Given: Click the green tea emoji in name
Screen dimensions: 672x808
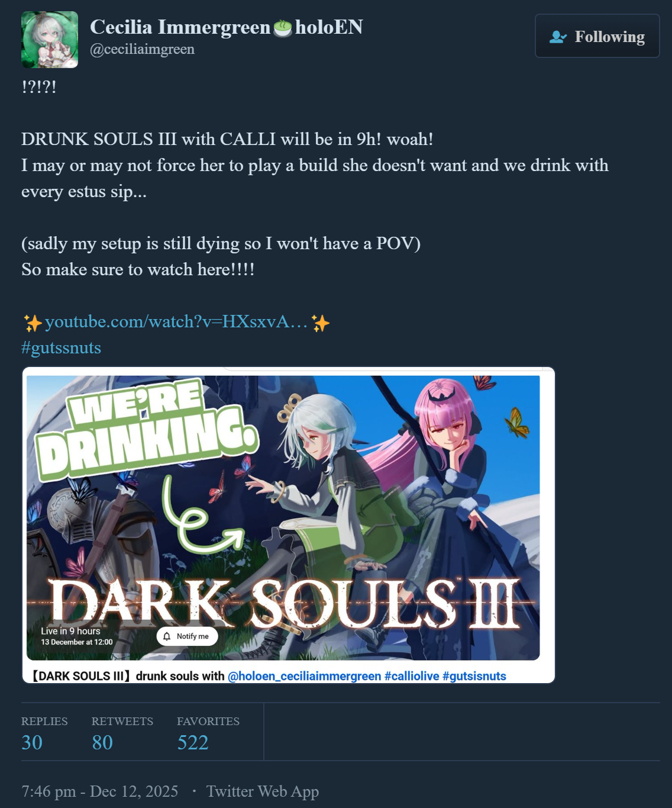Looking at the screenshot, I should (x=283, y=28).
